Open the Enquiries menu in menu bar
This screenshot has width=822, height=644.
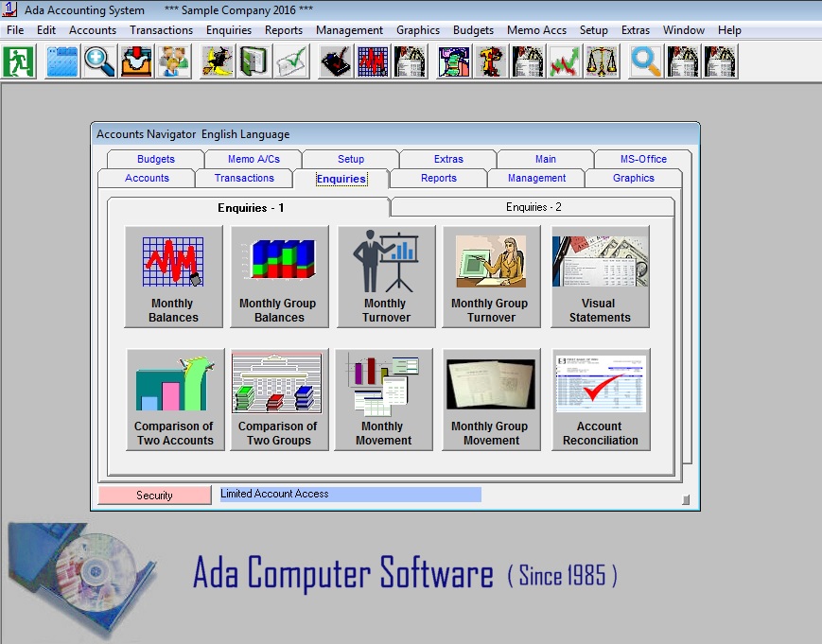click(x=229, y=30)
